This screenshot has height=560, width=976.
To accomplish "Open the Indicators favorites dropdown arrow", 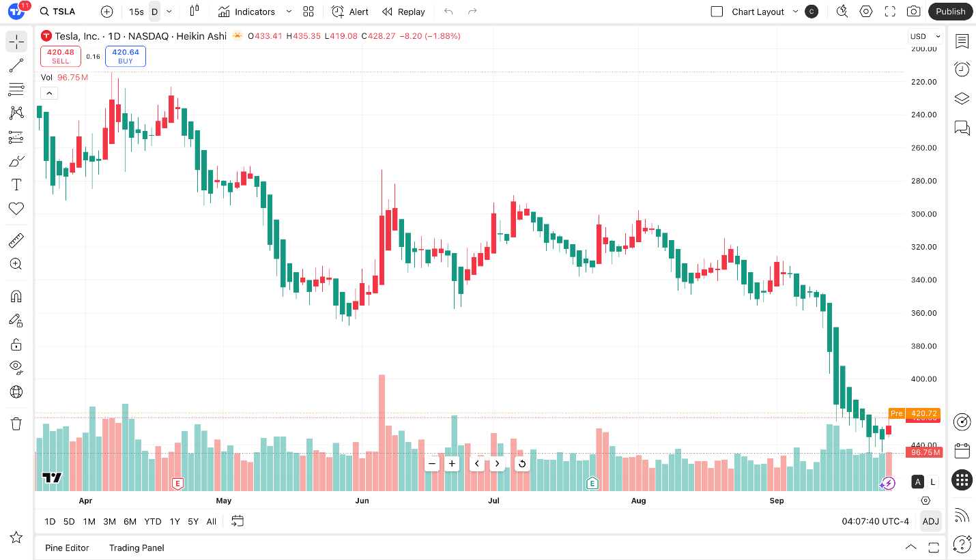I will click(x=289, y=12).
